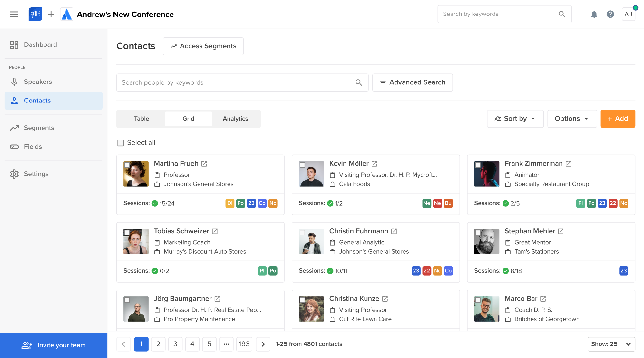This screenshot has height=358, width=644.
Task: Open the hamburger menu
Action: pyautogui.click(x=14, y=14)
